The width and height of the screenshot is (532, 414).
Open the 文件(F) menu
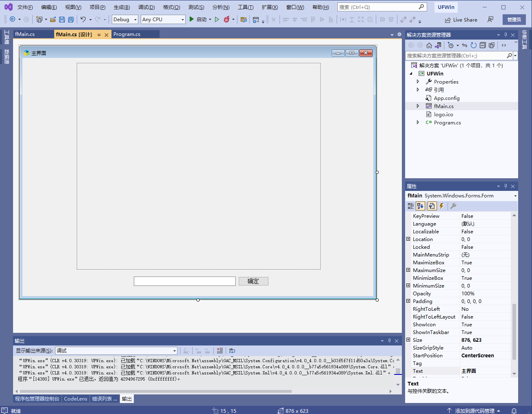pyautogui.click(x=25, y=7)
